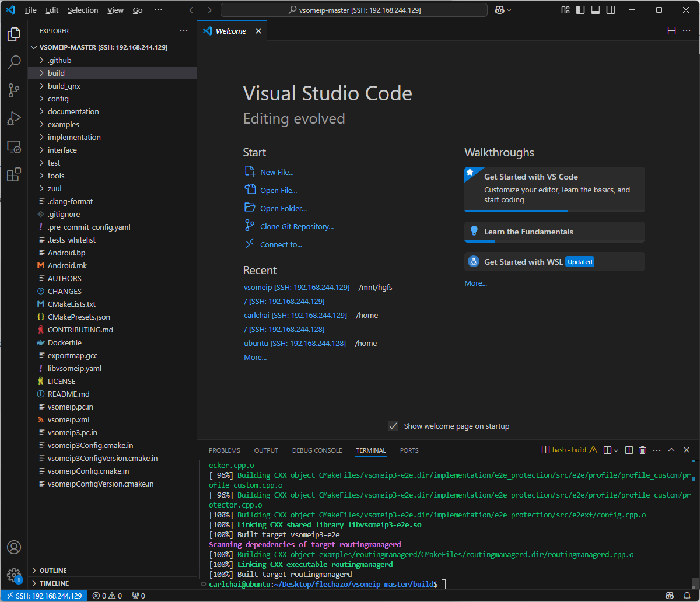Open Get Started with VS Code walkthrough
Image resolution: width=700 pixels, height=602 pixels.
pos(555,189)
